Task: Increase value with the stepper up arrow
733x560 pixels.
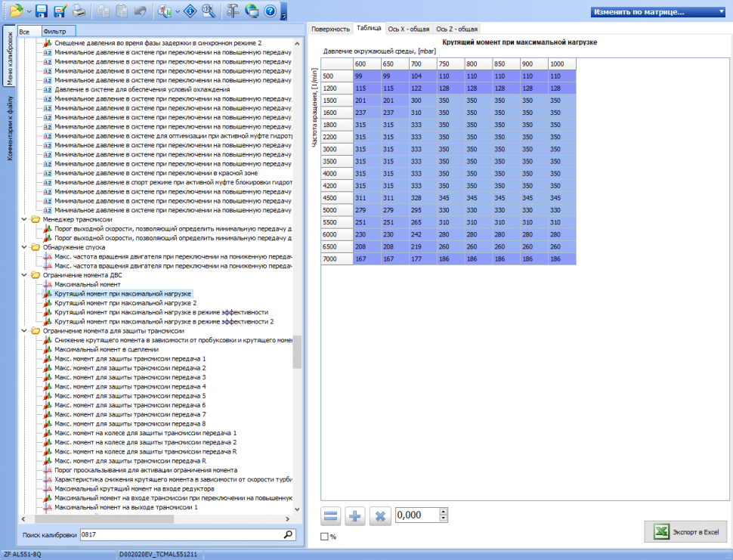Action: pos(444,511)
